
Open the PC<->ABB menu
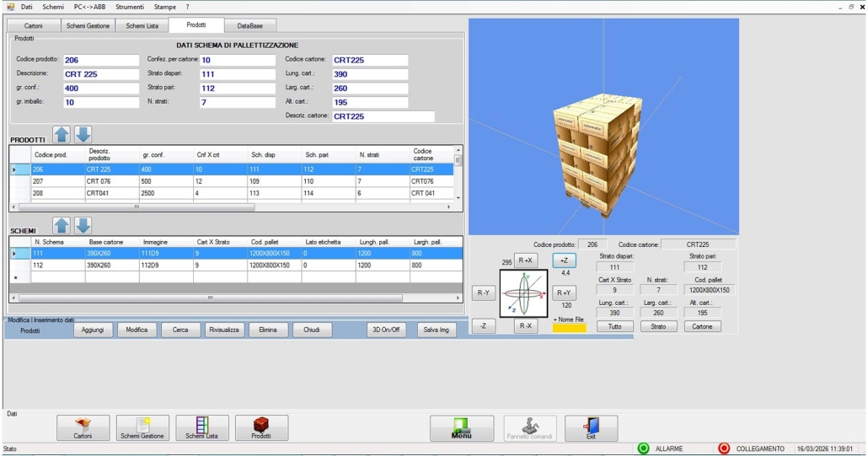pos(89,7)
